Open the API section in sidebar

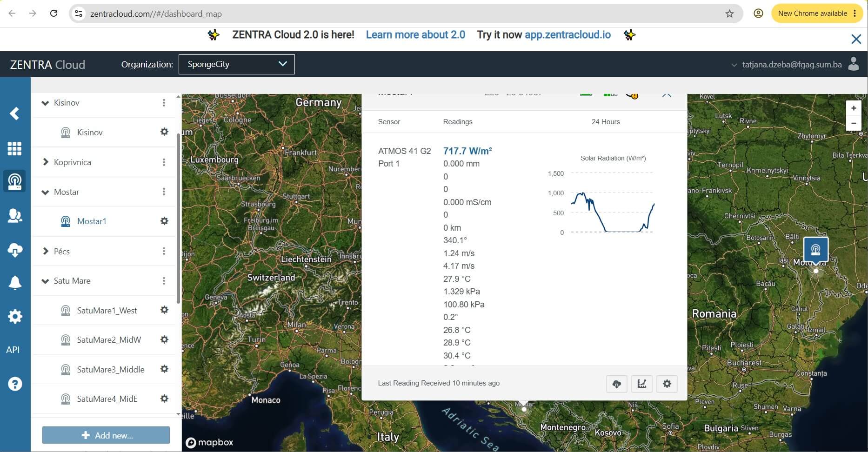pyautogui.click(x=13, y=350)
